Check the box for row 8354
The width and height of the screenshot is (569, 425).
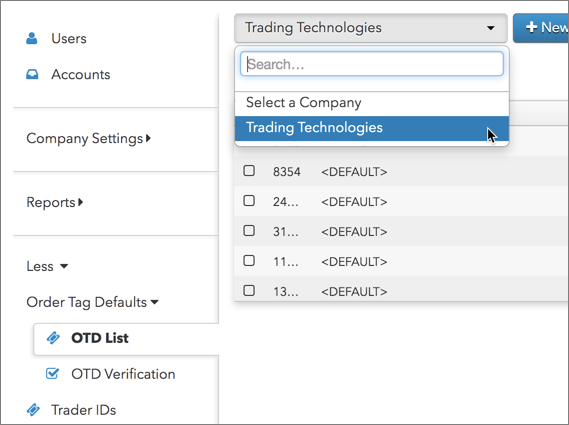click(x=249, y=171)
